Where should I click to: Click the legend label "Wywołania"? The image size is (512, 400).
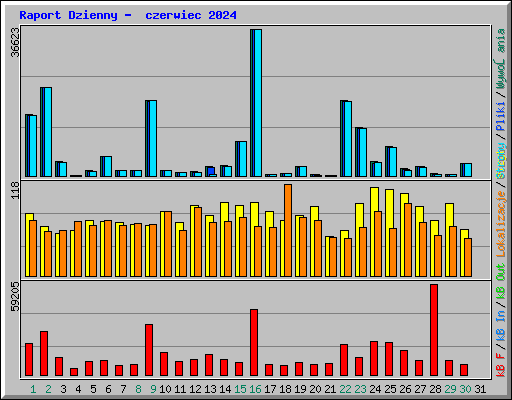pyautogui.click(x=501, y=59)
